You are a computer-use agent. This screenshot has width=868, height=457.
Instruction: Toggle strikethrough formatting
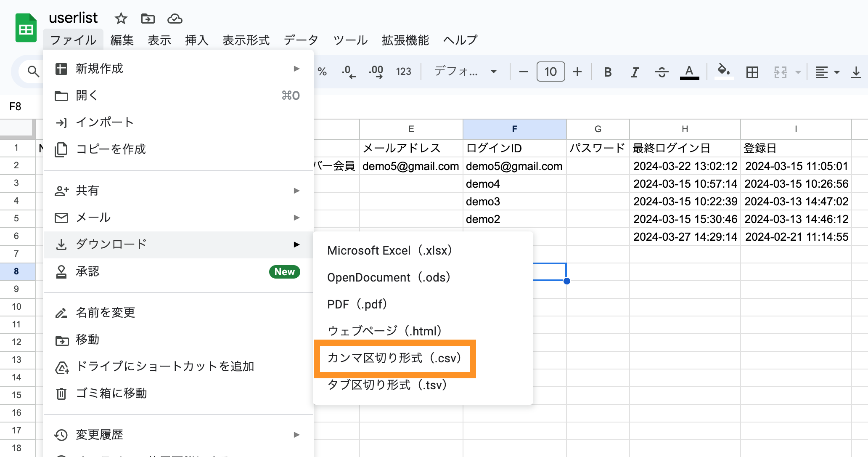(x=662, y=72)
